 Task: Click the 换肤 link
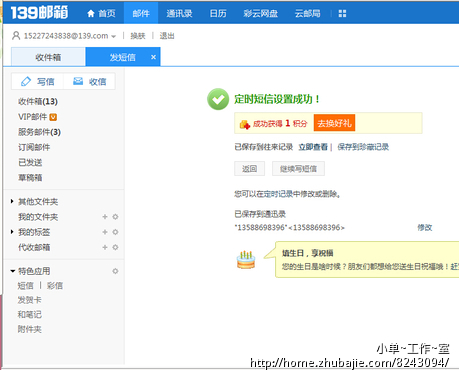tap(138, 36)
